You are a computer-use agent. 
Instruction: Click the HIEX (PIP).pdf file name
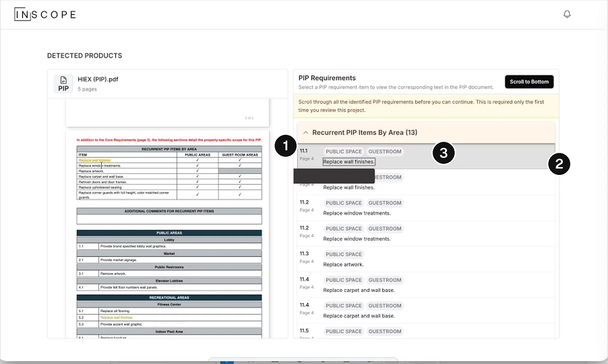pos(98,79)
